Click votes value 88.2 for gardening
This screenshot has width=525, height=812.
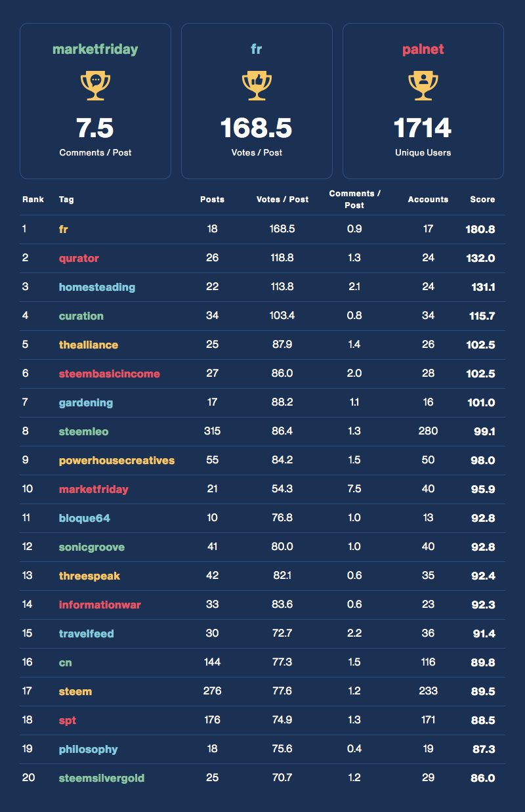pos(282,402)
